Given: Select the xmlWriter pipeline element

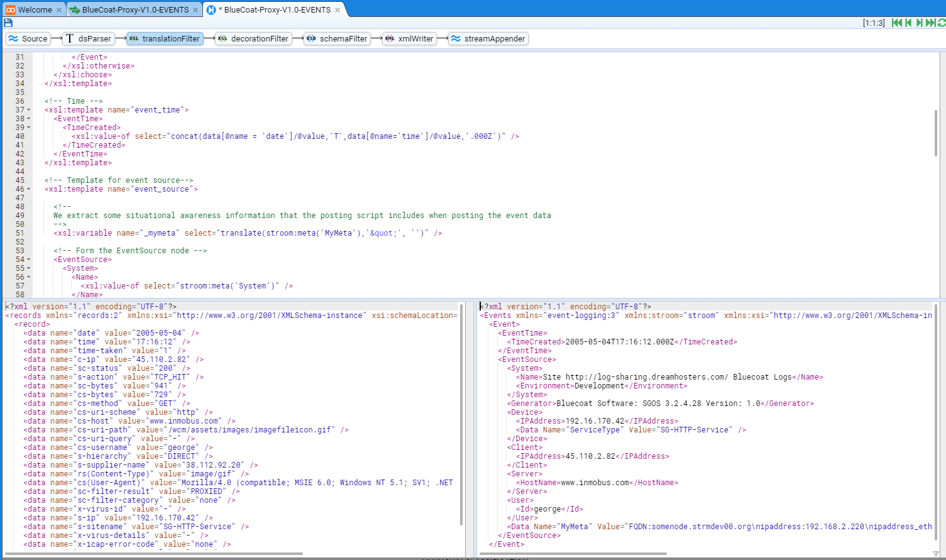Looking at the screenshot, I should tap(409, 38).
